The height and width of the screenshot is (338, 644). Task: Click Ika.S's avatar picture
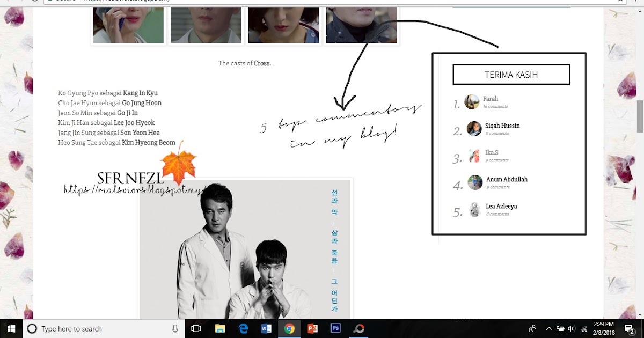[x=474, y=156]
